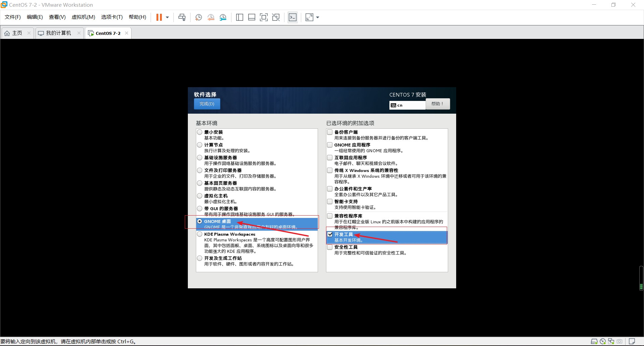The width and height of the screenshot is (644, 346).
Task: Open the 虚拟机(M) menu
Action: (x=84, y=17)
